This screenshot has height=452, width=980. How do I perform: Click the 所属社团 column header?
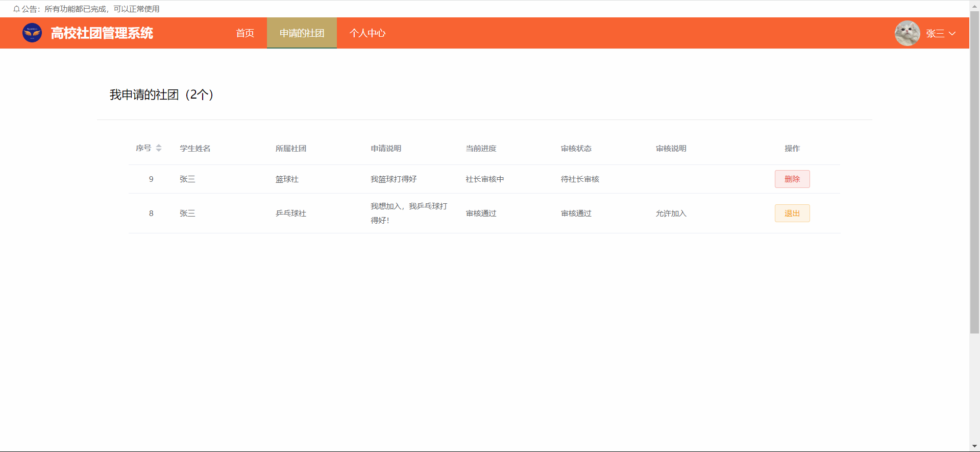coord(291,149)
